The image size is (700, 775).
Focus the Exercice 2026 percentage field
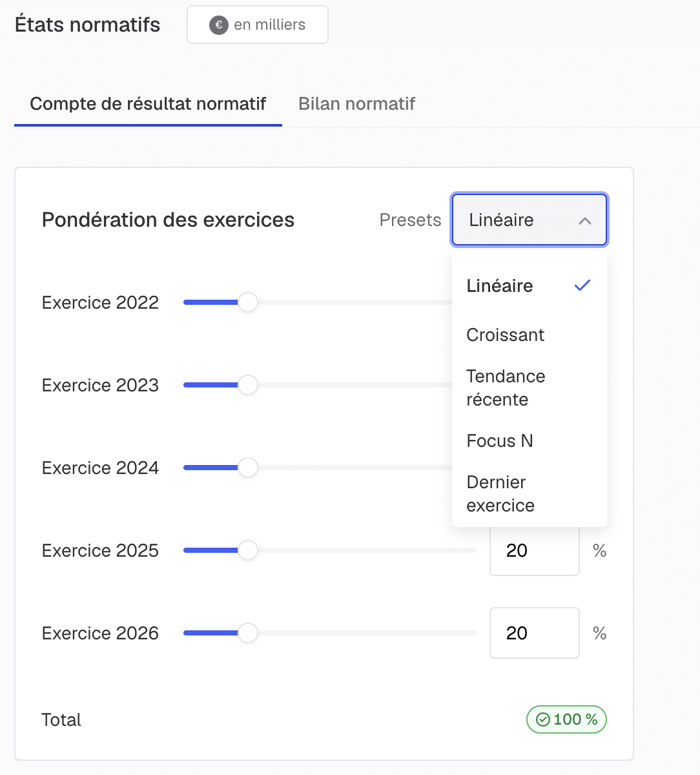tap(535, 633)
